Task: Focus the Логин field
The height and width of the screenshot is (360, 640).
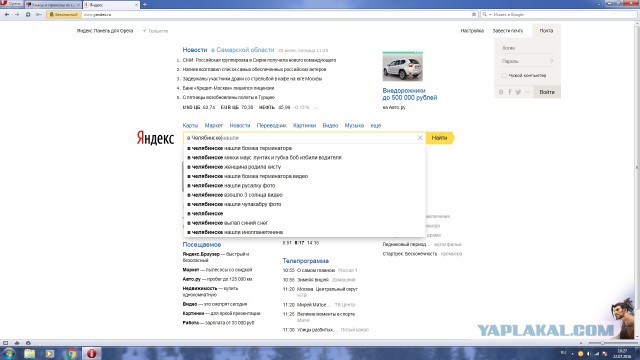Action: pyautogui.click(x=527, y=48)
